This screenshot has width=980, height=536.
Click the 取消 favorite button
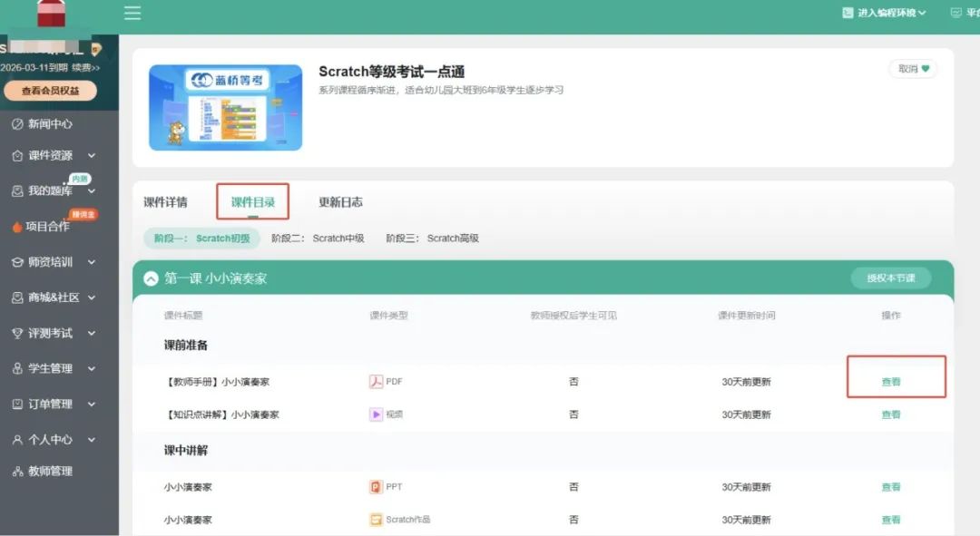point(913,69)
